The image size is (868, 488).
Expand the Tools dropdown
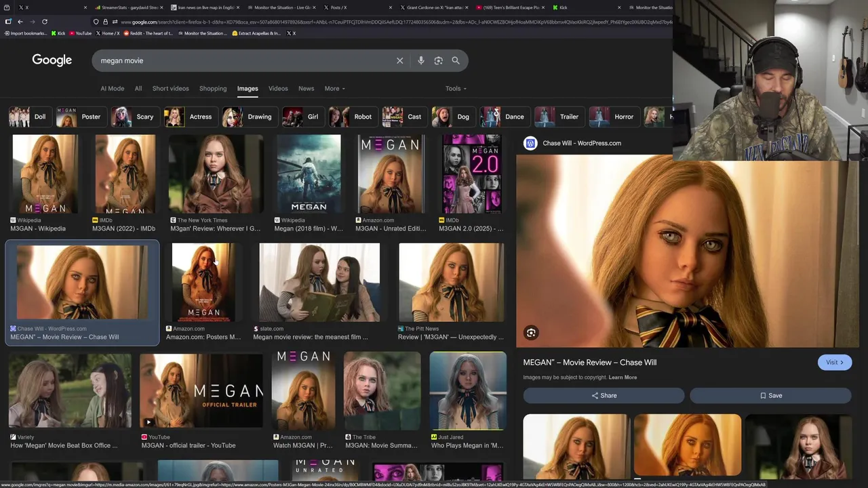coord(456,89)
